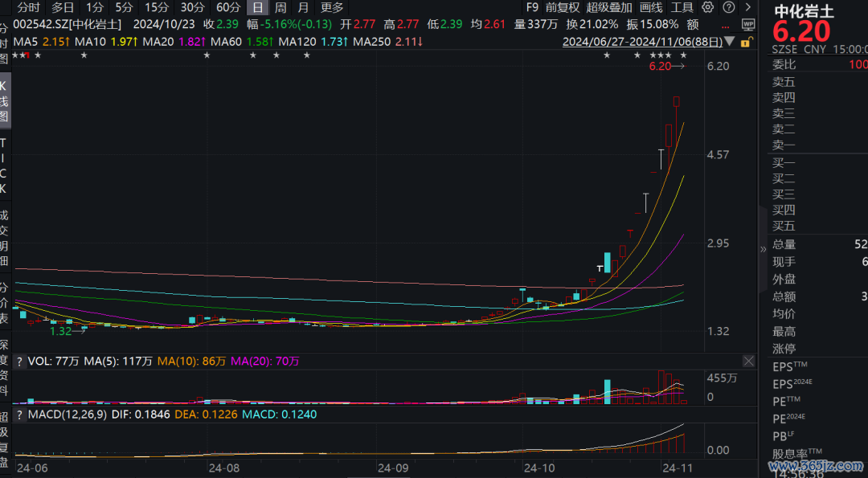Click the tall cyan volume bar
868x478 pixels.
(x=608, y=390)
